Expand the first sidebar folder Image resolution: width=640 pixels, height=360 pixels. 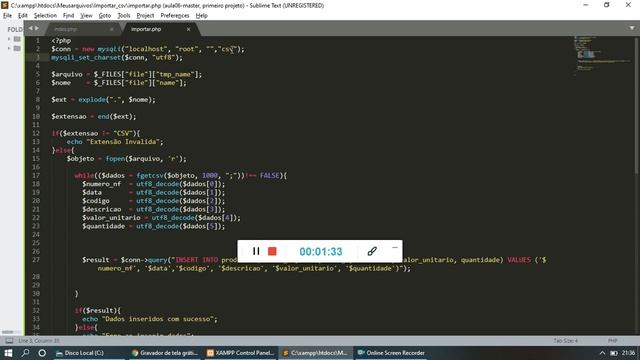(x=9, y=39)
